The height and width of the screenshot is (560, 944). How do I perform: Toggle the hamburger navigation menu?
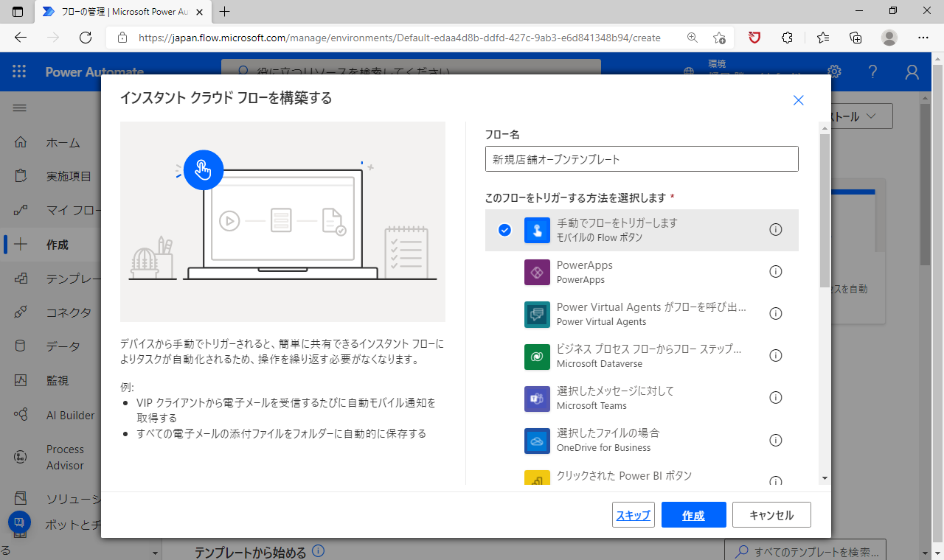20,108
